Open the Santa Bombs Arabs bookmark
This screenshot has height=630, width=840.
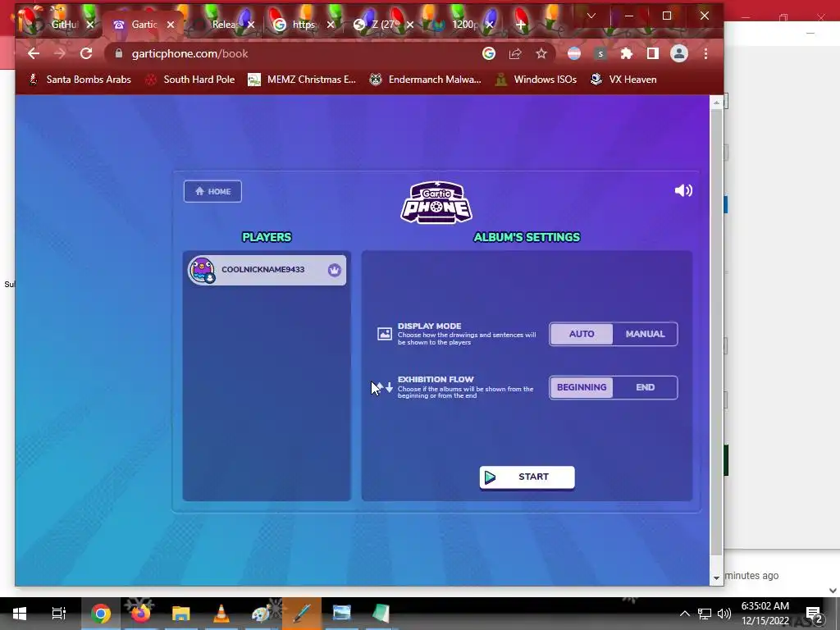tap(80, 80)
